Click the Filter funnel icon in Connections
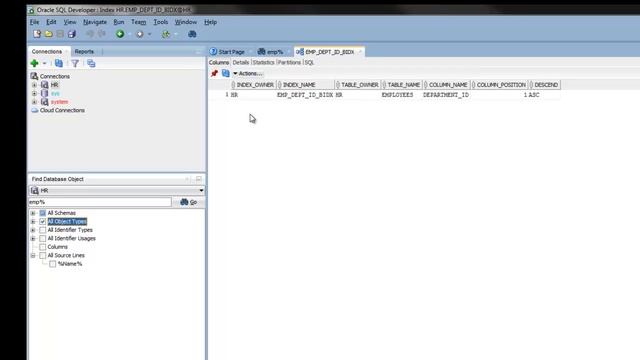640x360 pixels. click(x=75, y=63)
